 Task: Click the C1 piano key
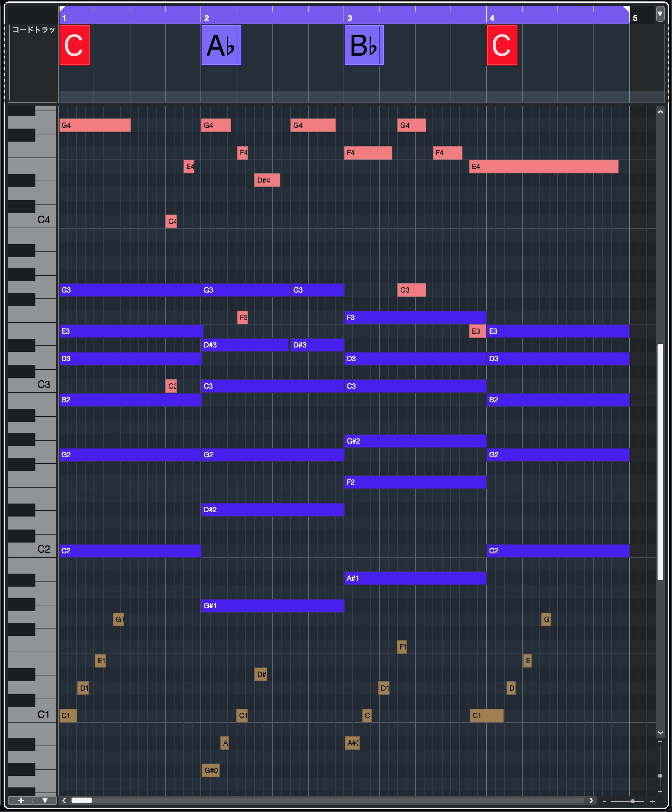[33, 715]
